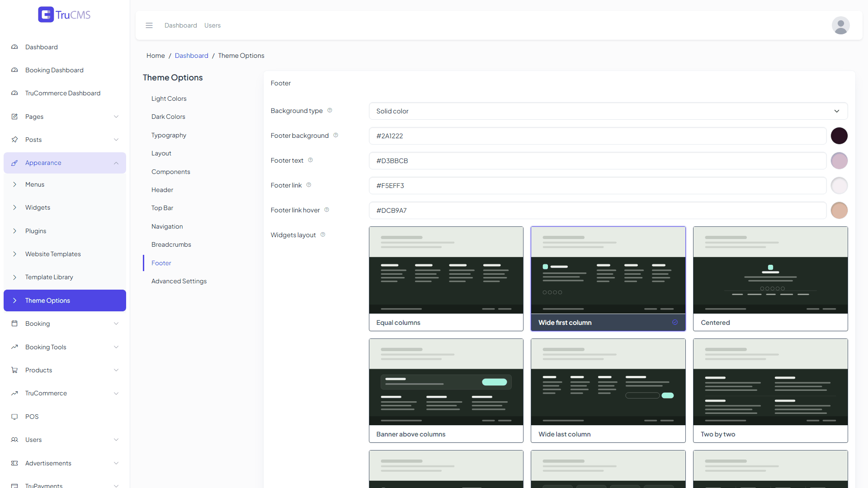Open the Light Colors theme section
Image resolution: width=868 pixels, height=488 pixels.
coord(169,99)
